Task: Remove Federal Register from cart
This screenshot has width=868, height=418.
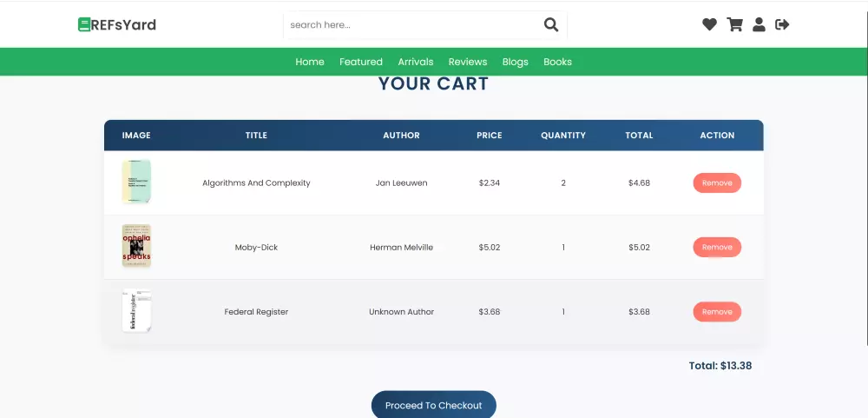Action: click(x=717, y=312)
